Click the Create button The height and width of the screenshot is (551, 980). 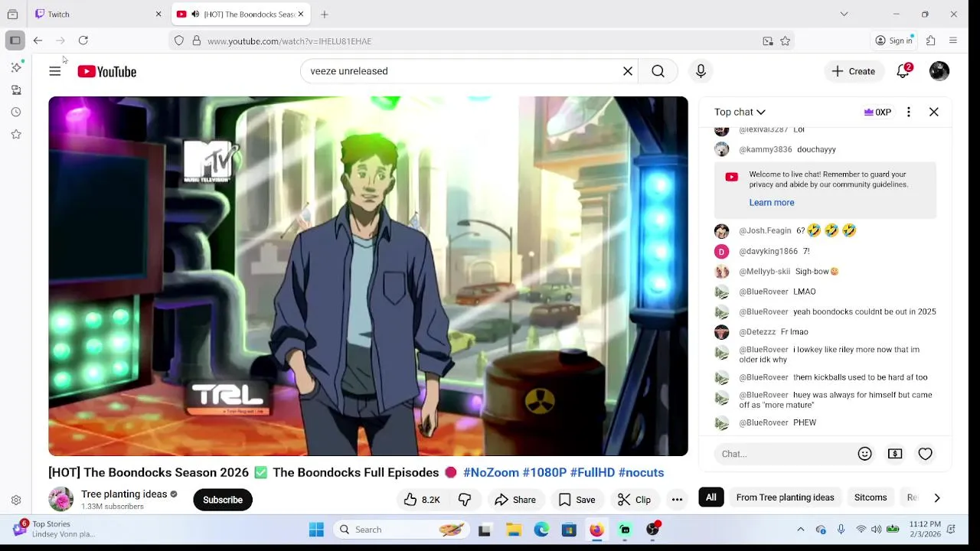coord(854,71)
